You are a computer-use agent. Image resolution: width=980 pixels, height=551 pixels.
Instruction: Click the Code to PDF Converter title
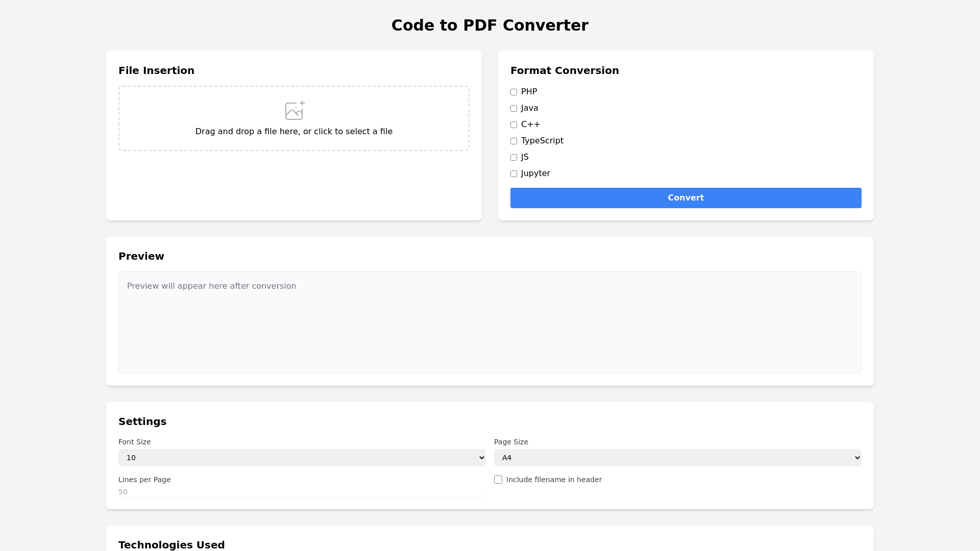click(x=489, y=26)
